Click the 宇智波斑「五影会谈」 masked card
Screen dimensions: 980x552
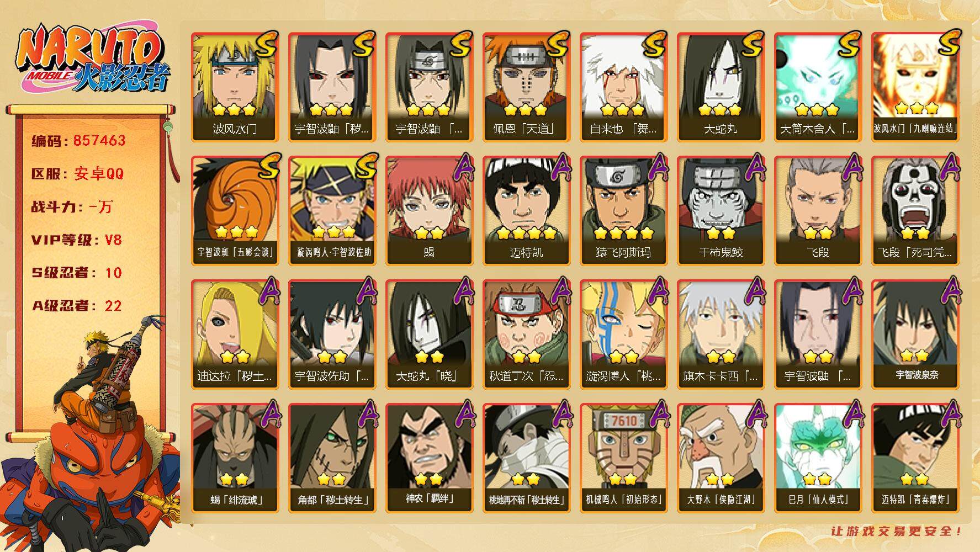pyautogui.click(x=235, y=211)
